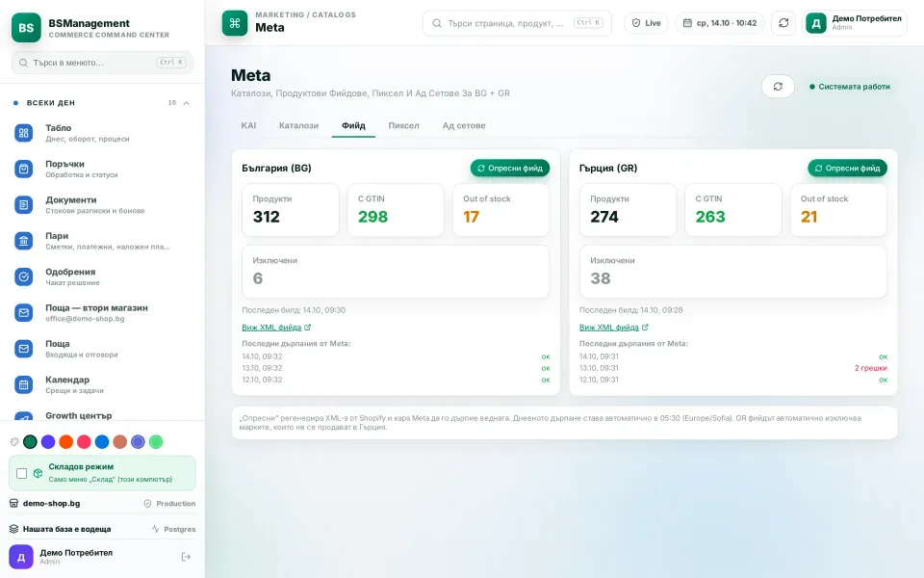Click external link icon of BG XML feed
Viewport: 924px width, 578px height.
point(308,328)
